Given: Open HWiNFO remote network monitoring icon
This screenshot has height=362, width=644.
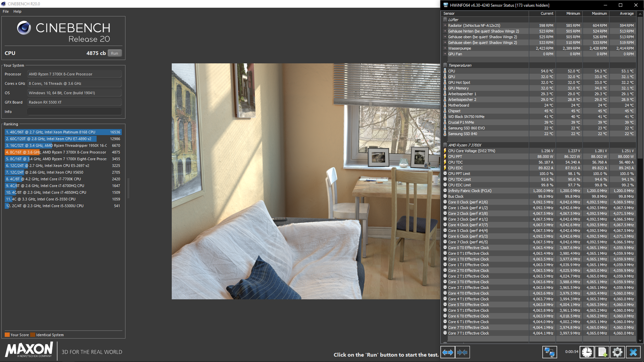Looking at the screenshot, I should pyautogui.click(x=549, y=352).
